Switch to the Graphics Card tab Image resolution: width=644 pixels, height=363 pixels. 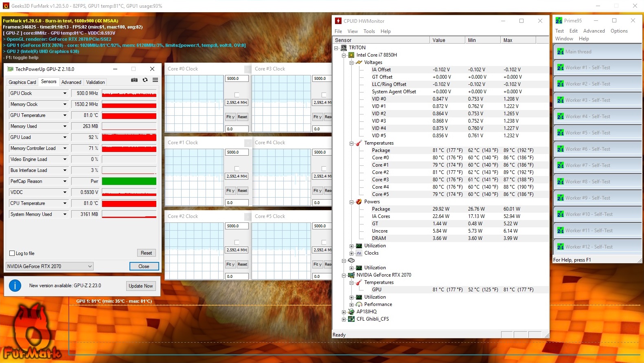(x=22, y=82)
